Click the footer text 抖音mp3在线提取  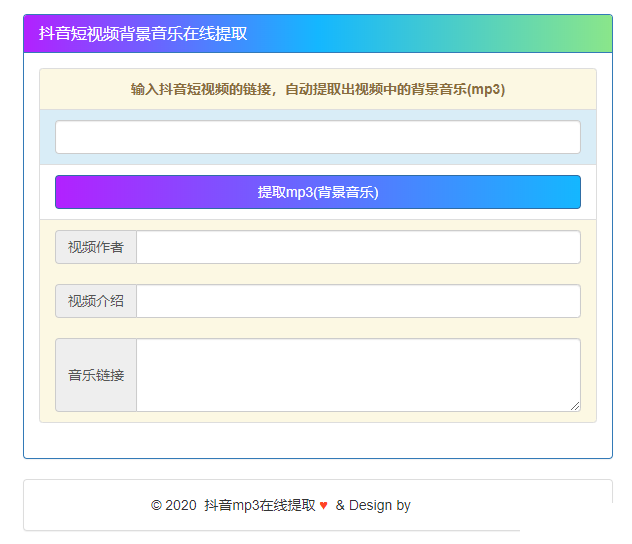[x=260, y=505]
